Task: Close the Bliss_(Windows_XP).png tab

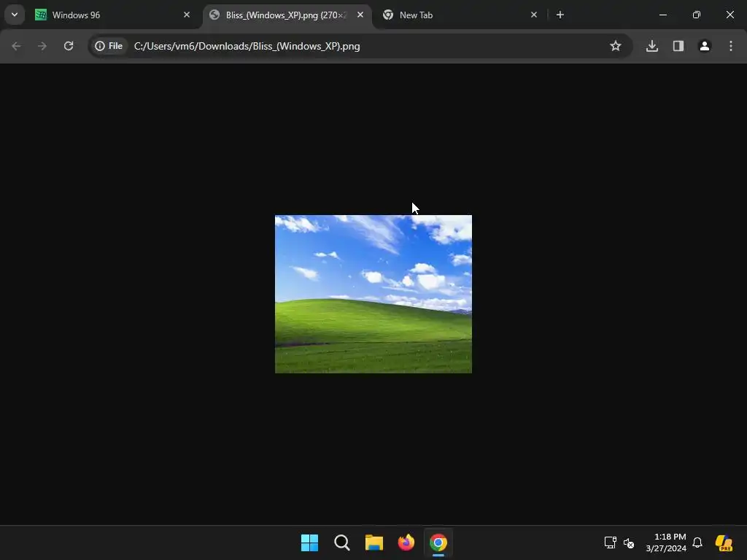Action: pyautogui.click(x=360, y=15)
